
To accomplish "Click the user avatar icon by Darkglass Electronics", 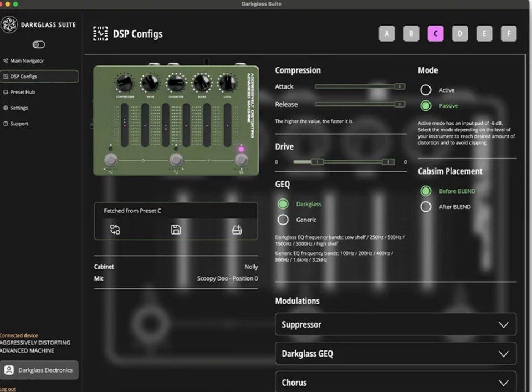I will point(9,370).
